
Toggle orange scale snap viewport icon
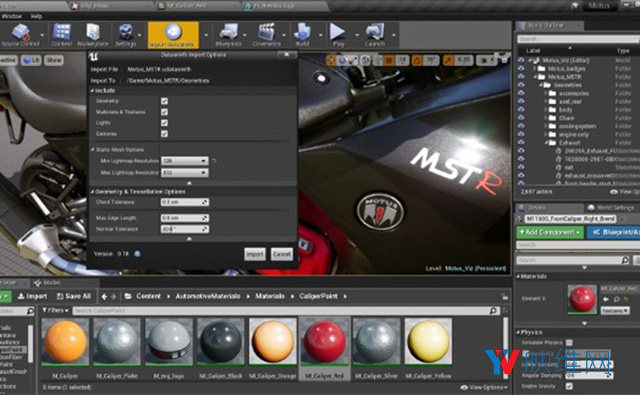448,60
